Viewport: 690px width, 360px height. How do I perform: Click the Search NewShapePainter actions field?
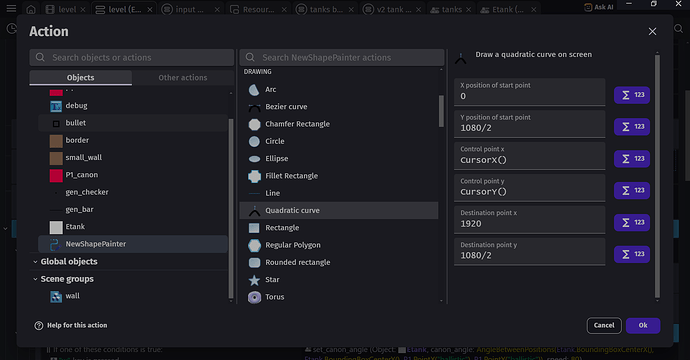point(342,58)
